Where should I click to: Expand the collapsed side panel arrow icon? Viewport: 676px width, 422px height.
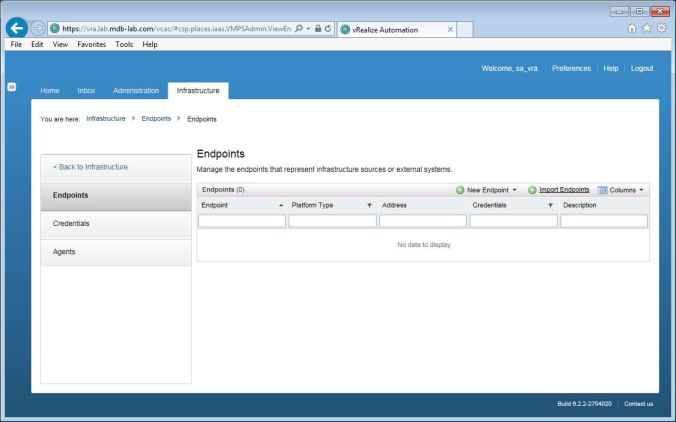[x=10, y=87]
